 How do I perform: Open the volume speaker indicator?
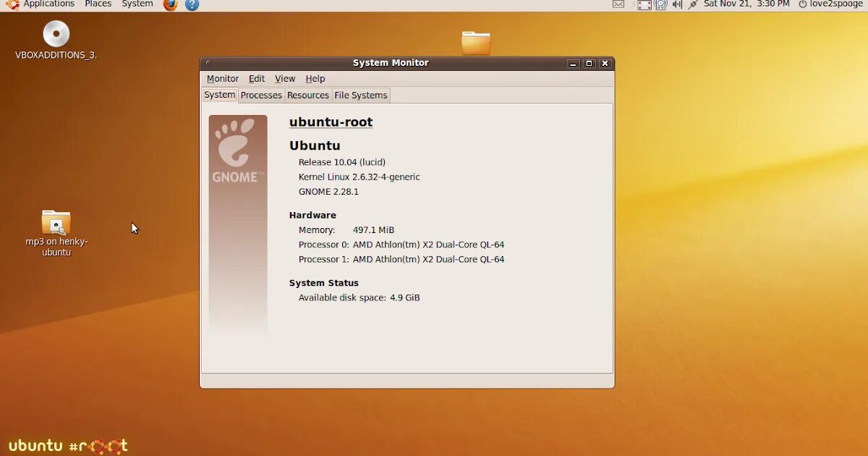pos(677,4)
